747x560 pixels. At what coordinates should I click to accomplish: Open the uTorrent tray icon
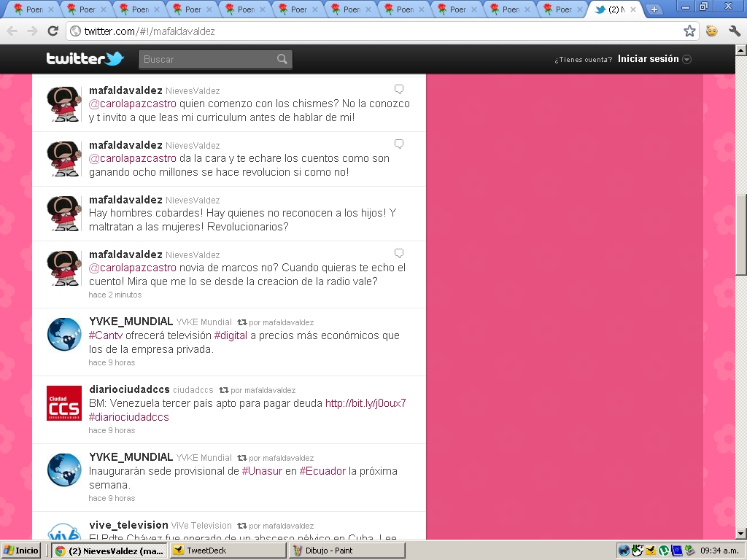664,551
